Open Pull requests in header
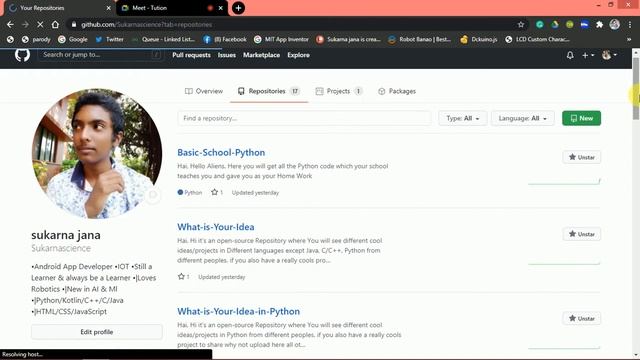The height and width of the screenshot is (360, 640). click(191, 55)
